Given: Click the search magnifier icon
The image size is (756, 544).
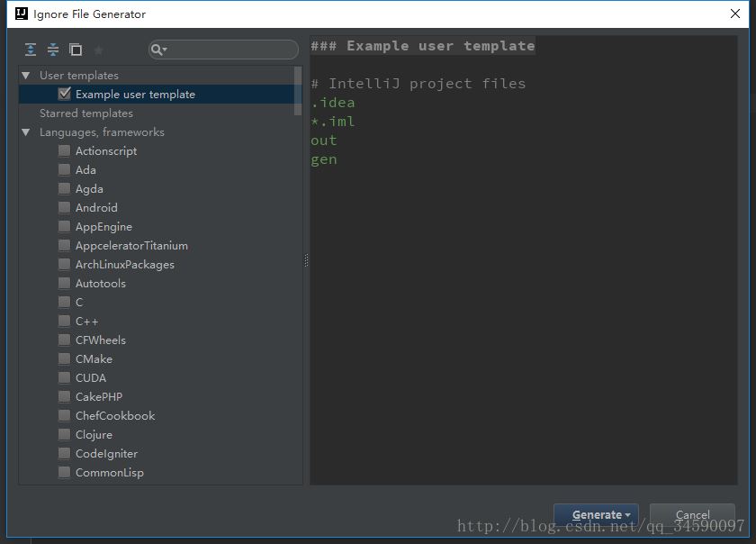Looking at the screenshot, I should pos(158,50).
